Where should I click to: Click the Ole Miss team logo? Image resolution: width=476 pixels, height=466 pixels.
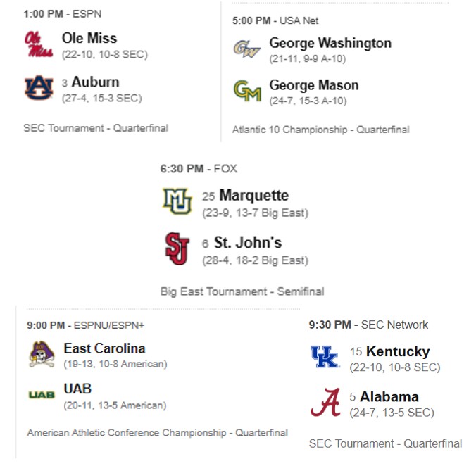[x=37, y=44]
